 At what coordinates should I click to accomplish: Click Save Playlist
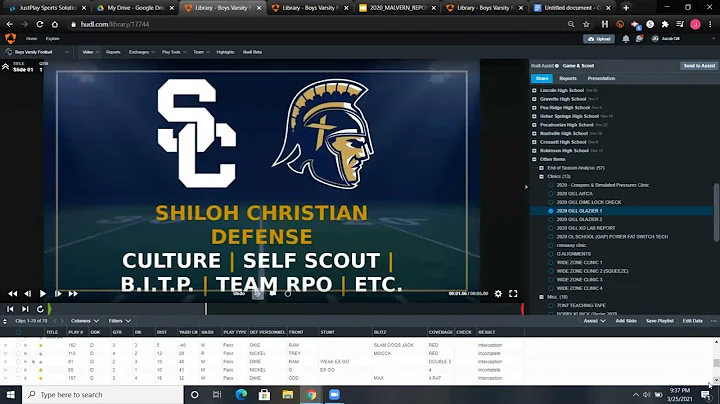(659, 321)
